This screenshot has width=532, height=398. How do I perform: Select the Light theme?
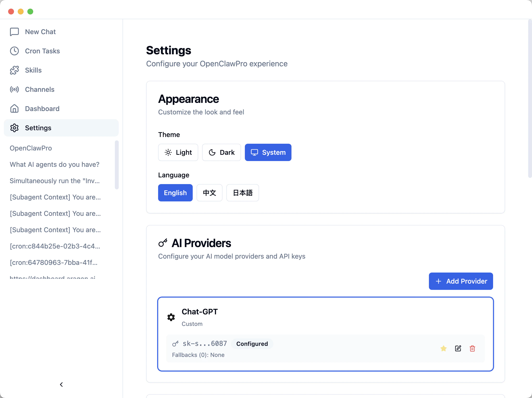(178, 152)
